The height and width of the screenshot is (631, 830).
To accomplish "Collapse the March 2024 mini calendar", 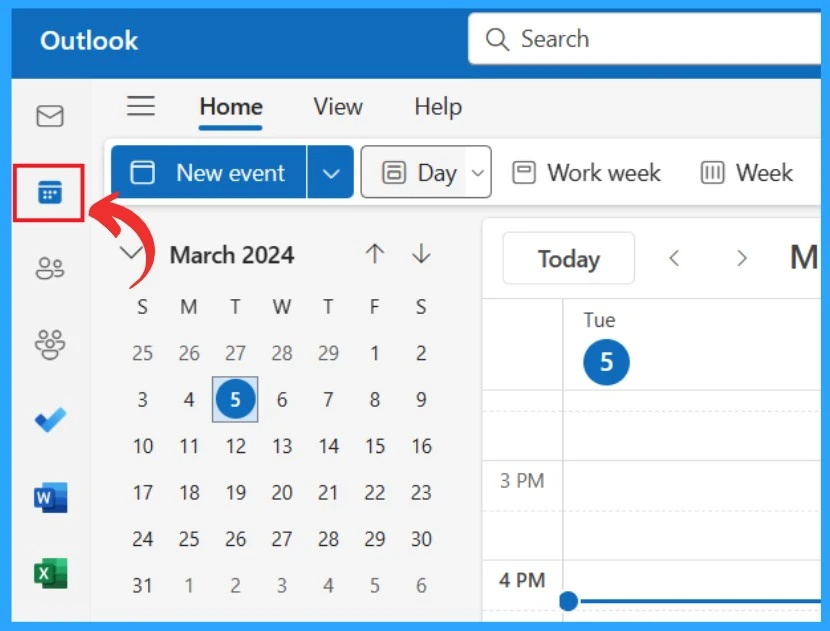I will coord(130,253).
